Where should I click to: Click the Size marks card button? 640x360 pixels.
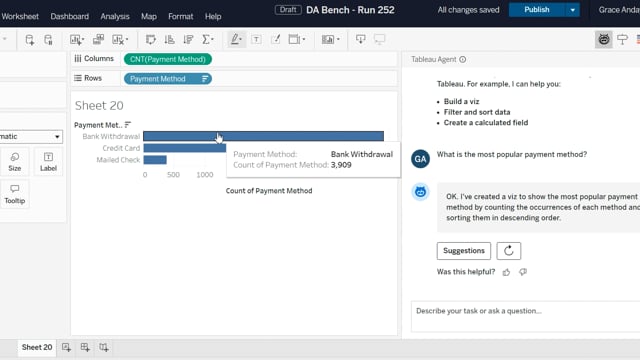pyautogui.click(x=15, y=162)
